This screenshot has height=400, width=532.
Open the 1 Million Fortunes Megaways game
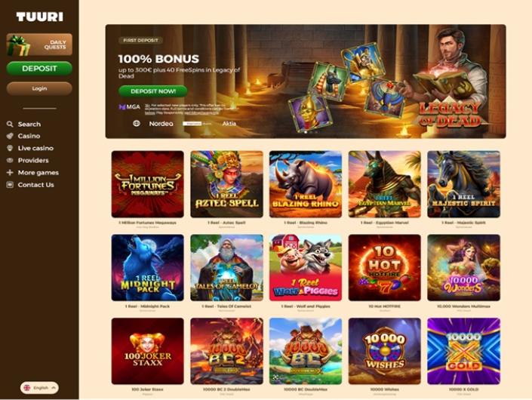[148, 184]
